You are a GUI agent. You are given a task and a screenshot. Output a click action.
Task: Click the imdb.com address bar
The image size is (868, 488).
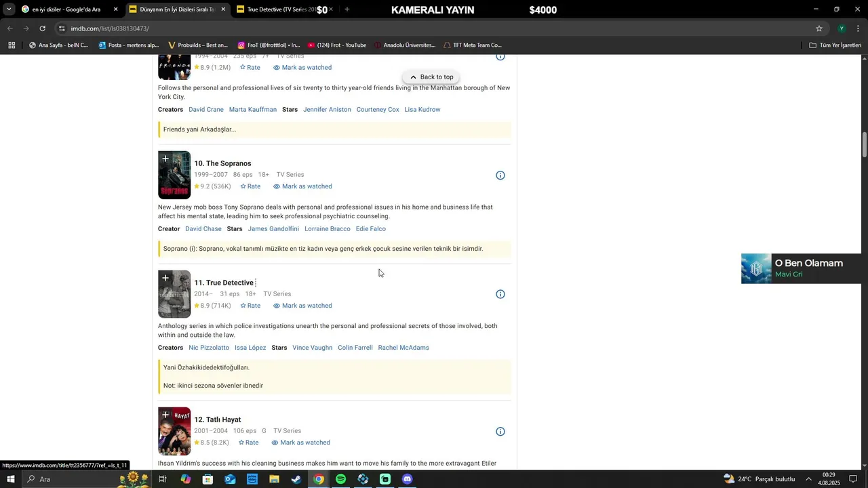coord(434,28)
